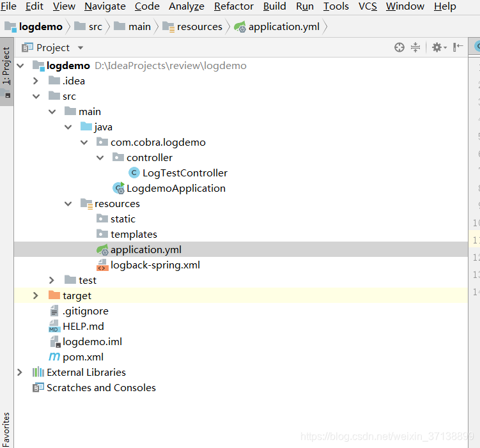480x448 pixels.
Task: Click the resources folder icon in tree
Action: click(x=86, y=204)
